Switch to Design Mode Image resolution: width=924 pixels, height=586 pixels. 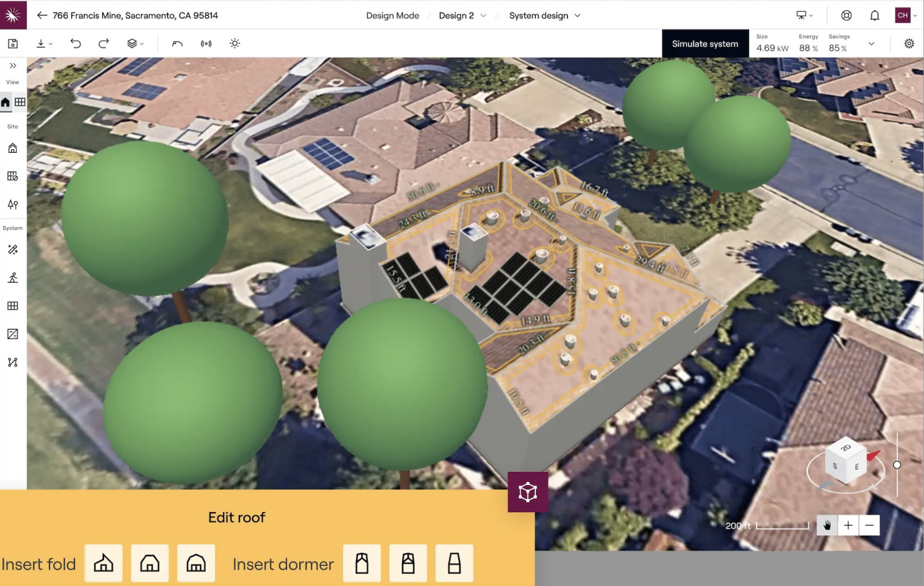pos(392,15)
